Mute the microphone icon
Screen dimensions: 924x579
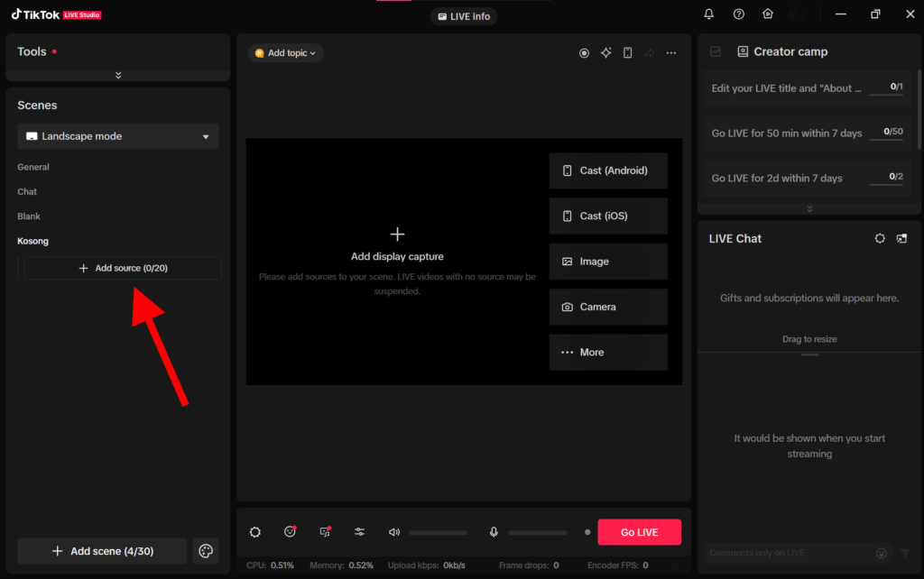coord(494,532)
